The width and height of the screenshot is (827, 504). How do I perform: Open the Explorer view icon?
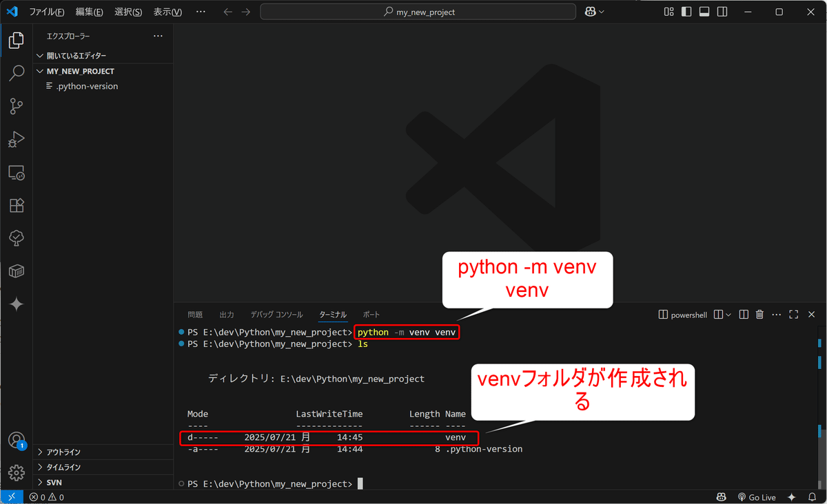(16, 40)
